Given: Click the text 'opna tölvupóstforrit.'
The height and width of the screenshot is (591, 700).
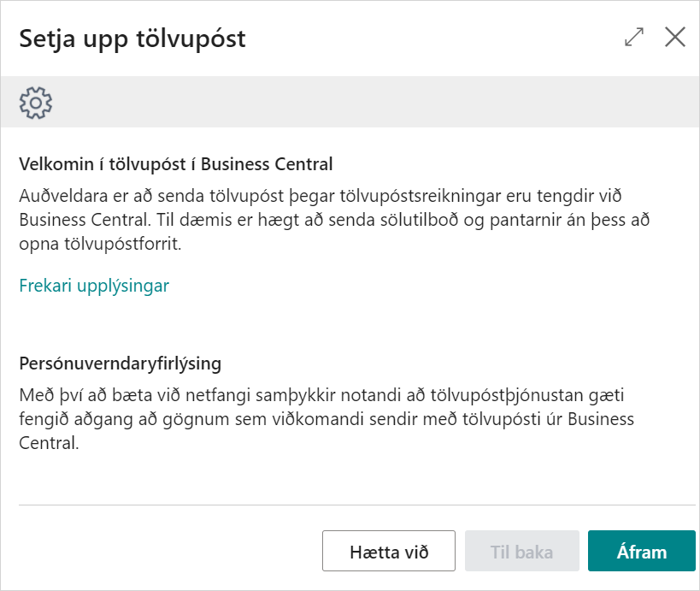Looking at the screenshot, I should click(101, 245).
